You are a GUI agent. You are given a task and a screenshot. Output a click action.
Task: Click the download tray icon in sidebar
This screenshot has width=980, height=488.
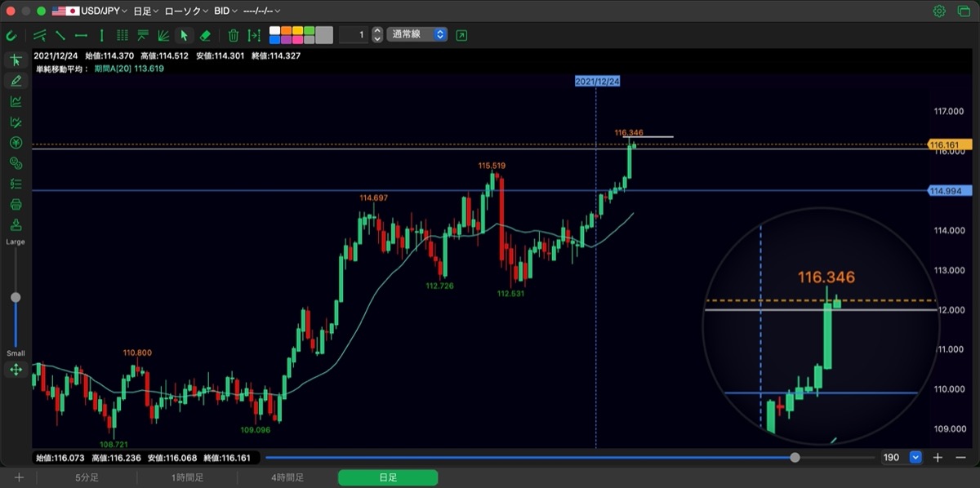pos(16,225)
